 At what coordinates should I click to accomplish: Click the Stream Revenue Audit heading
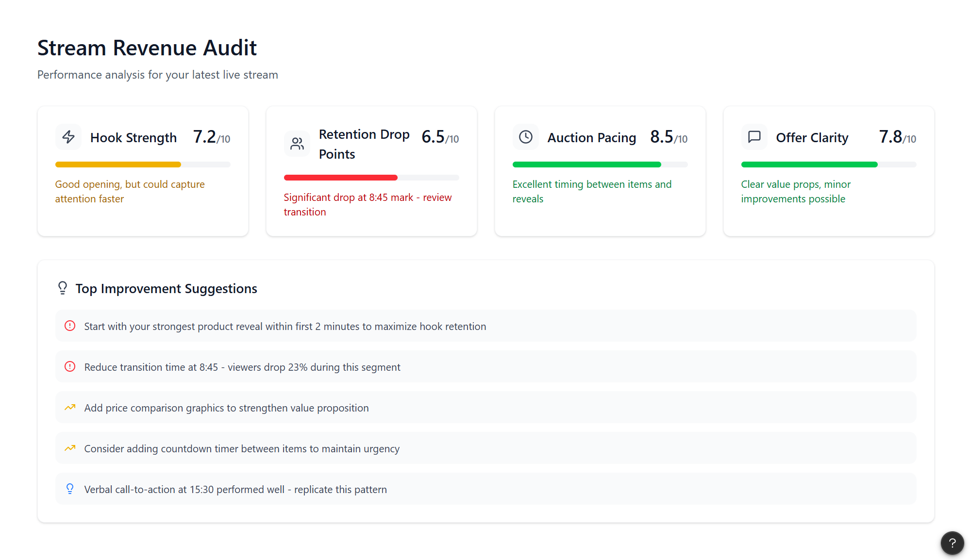tap(147, 48)
